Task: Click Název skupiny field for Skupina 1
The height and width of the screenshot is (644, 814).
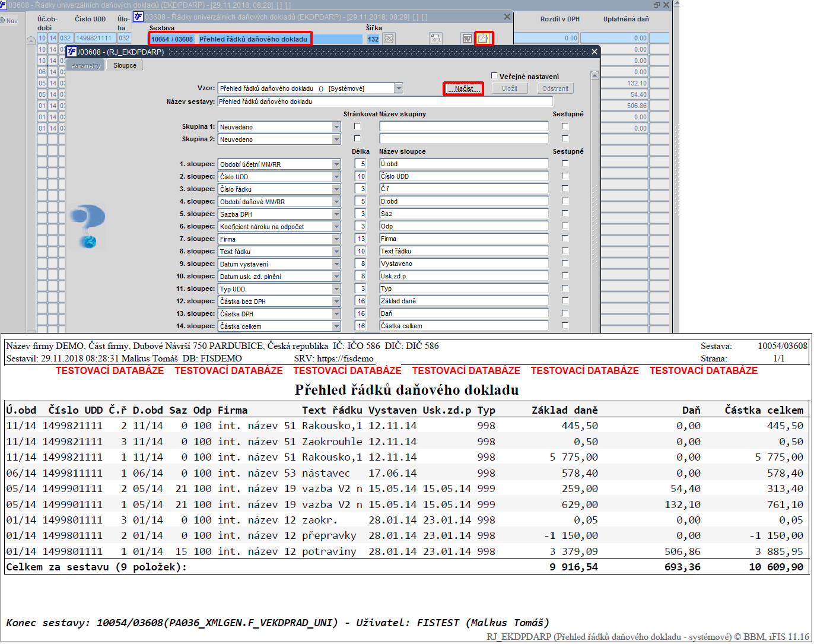Action: click(464, 126)
